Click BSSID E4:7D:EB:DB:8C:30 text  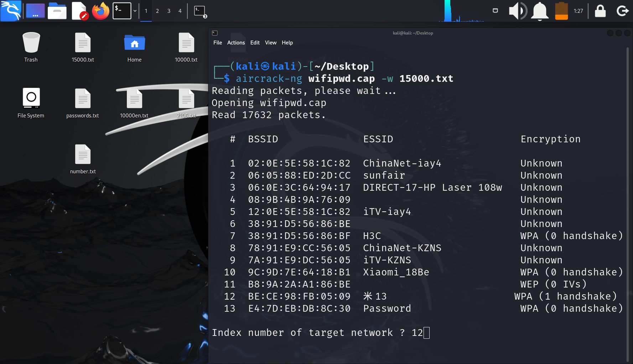click(299, 308)
